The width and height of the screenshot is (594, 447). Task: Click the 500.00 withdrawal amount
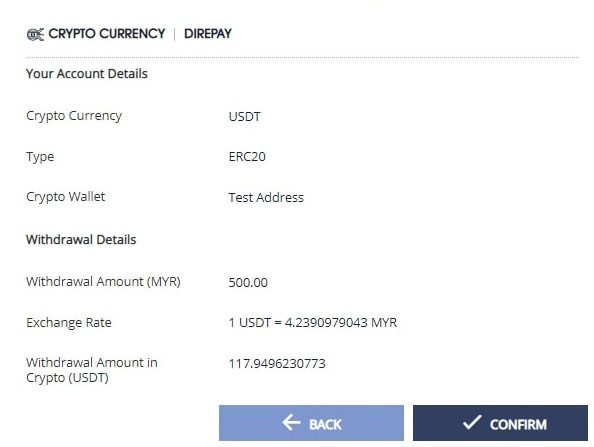tap(248, 282)
